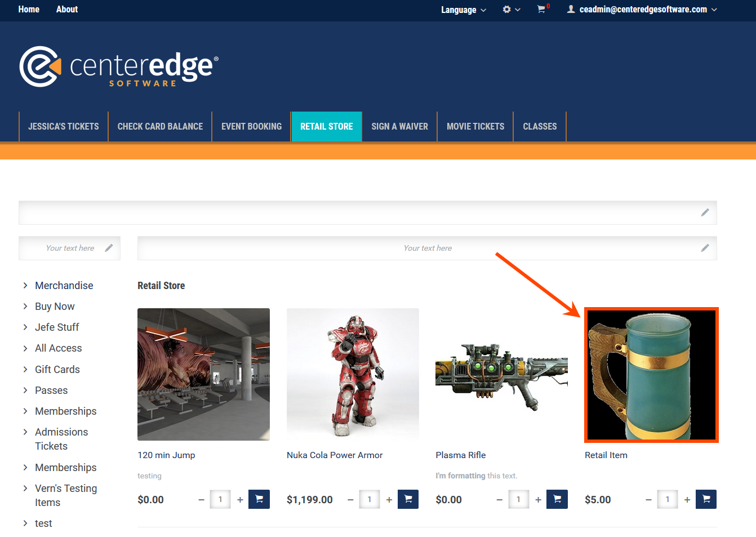
Task: Increase quantity for Plasma Rifle
Action: click(538, 500)
